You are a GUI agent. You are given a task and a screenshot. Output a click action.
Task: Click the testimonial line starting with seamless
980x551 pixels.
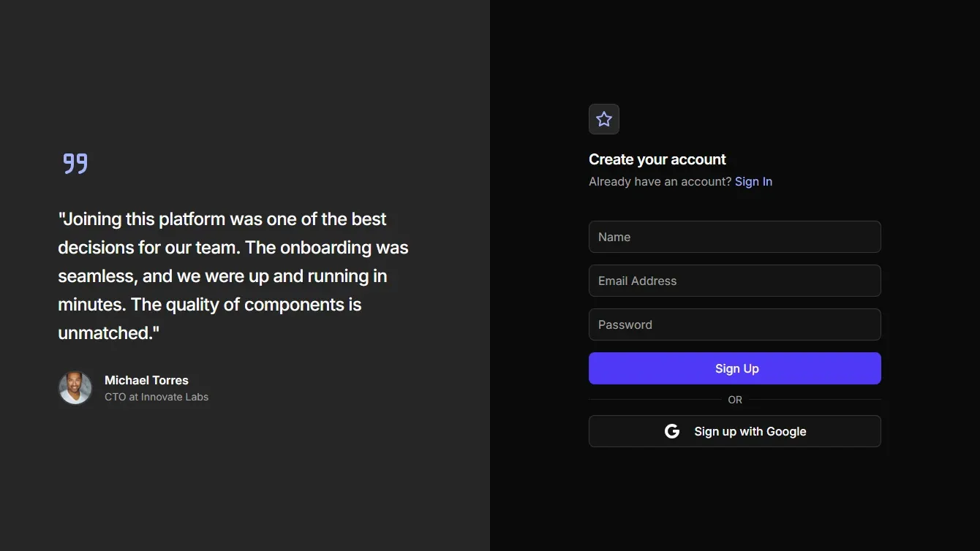222,276
